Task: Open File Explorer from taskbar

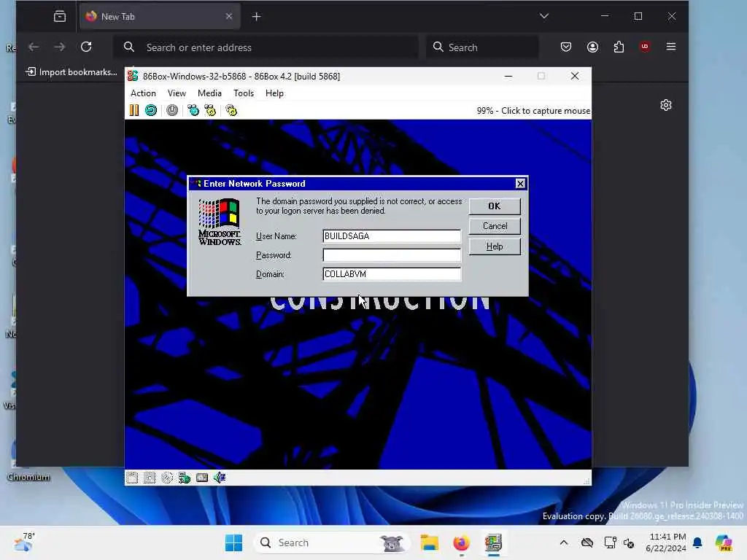Action: click(429, 542)
